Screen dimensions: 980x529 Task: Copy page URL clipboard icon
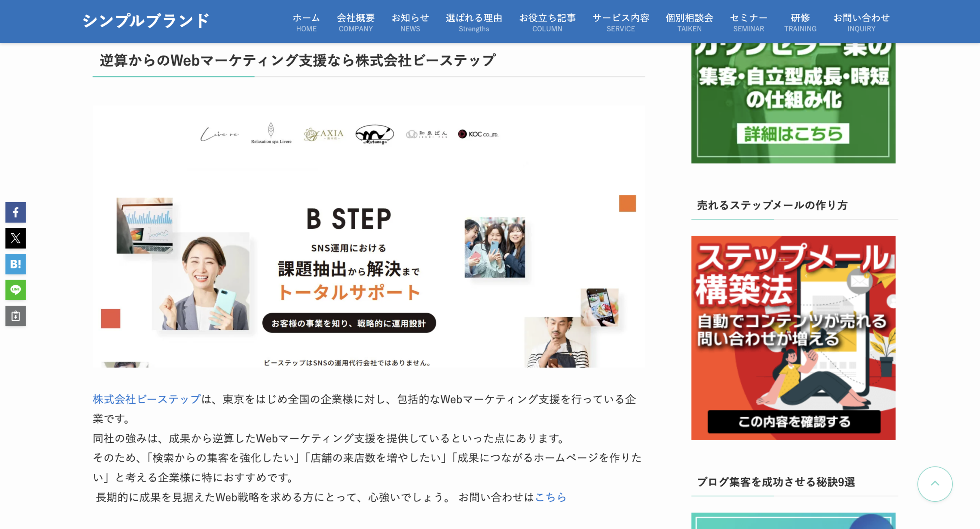click(16, 316)
